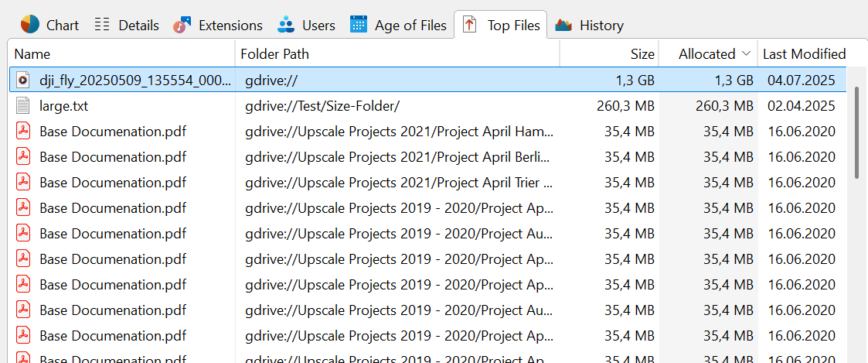The image size is (868, 363).
Task: Click the Allocated column sort arrow
Action: tap(746, 53)
